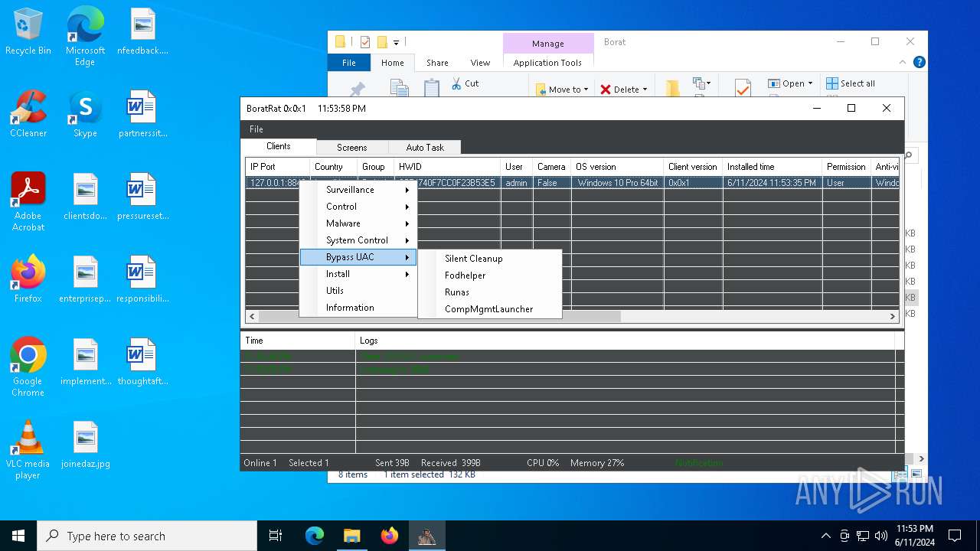
Task: Sort clients by Installed time column
Action: coord(772,167)
